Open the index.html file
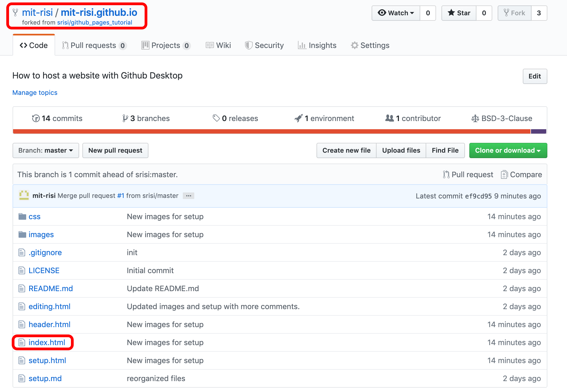Viewport: 567px width, 392px height. point(47,342)
